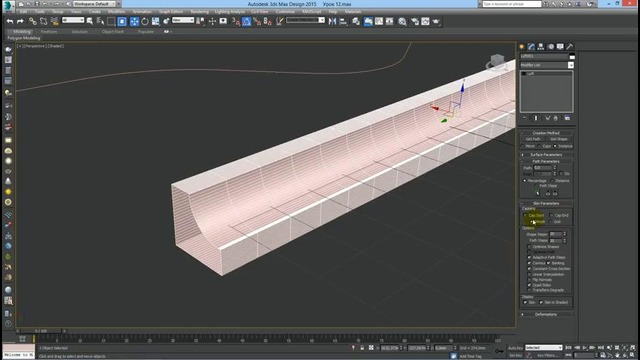The image size is (640, 360).
Task: Toggle the 3D Snaps icon
Action: [x=236, y=21]
